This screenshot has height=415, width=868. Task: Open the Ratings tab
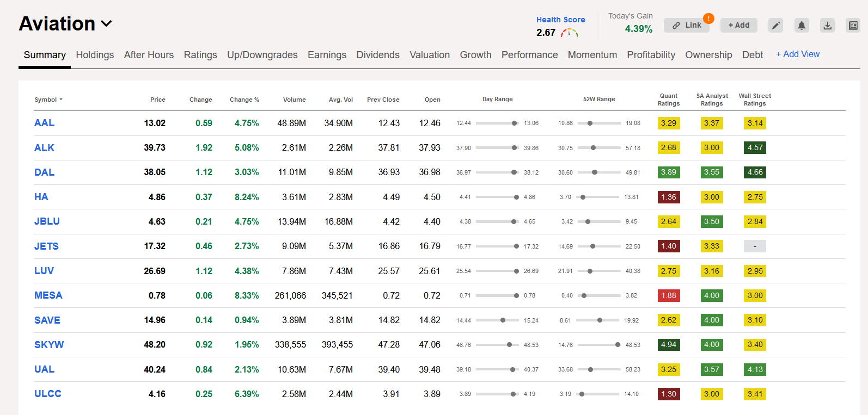click(200, 55)
